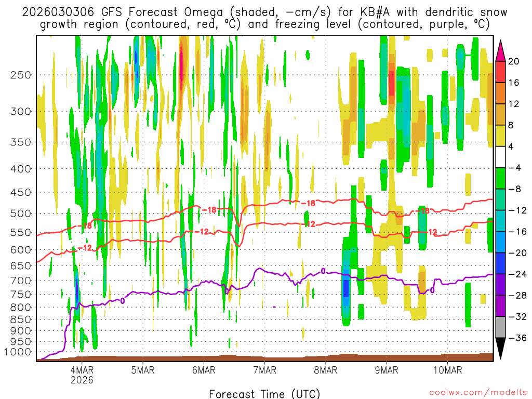
Task: Click the 2026 year label under 4MAR
Action: click(x=82, y=380)
